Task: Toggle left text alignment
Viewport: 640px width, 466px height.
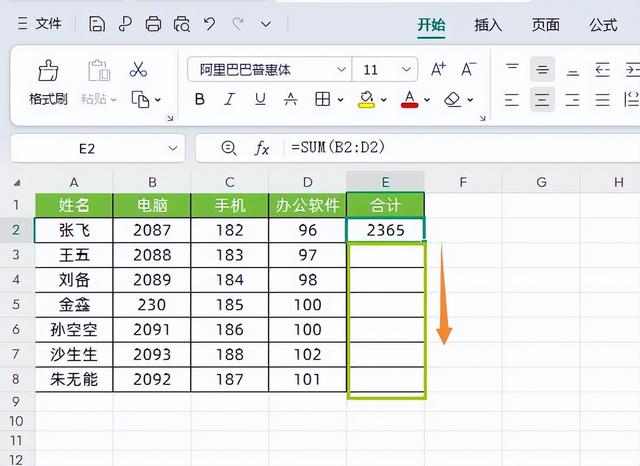Action: tap(511, 100)
